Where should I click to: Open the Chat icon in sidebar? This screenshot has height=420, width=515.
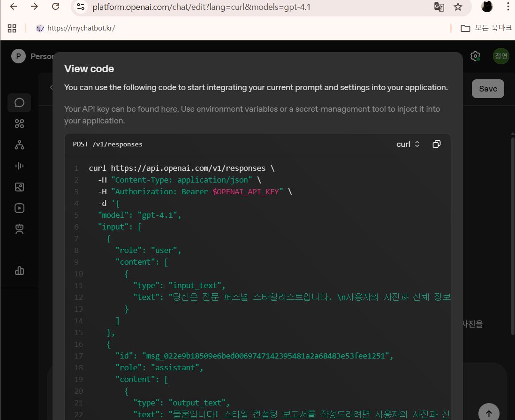pos(19,103)
